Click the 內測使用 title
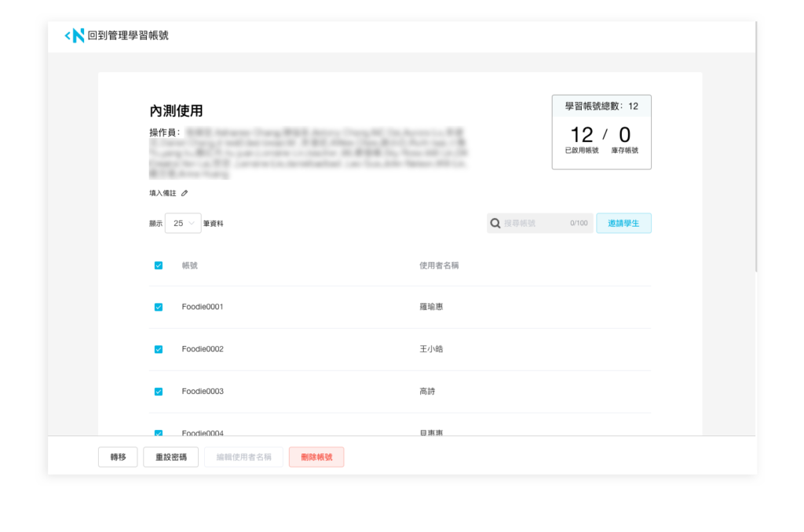Viewport: 804px width, 532px height. (x=176, y=111)
